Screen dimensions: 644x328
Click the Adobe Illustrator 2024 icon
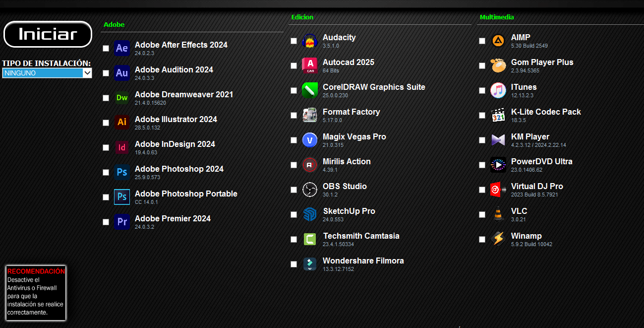pos(121,123)
